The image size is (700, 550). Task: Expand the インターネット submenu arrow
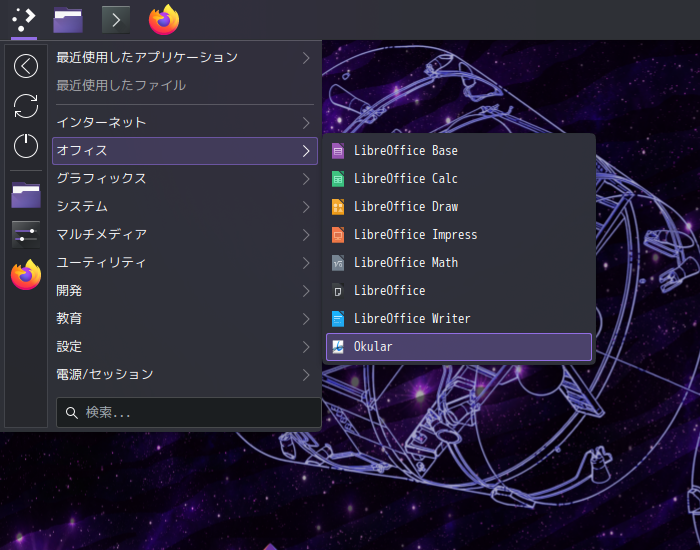click(306, 123)
